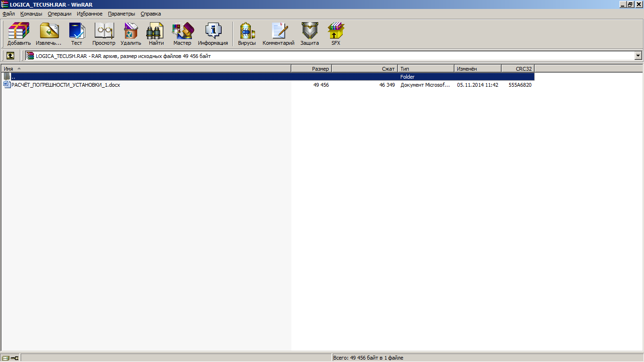Image resolution: width=644 pixels, height=362 pixels.
Task: Open the Справка menu
Action: [151, 14]
